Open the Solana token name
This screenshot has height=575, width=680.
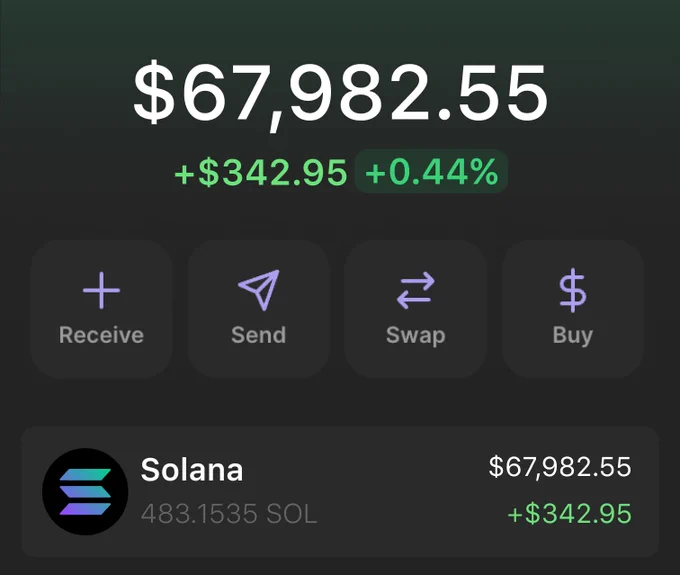[192, 470]
